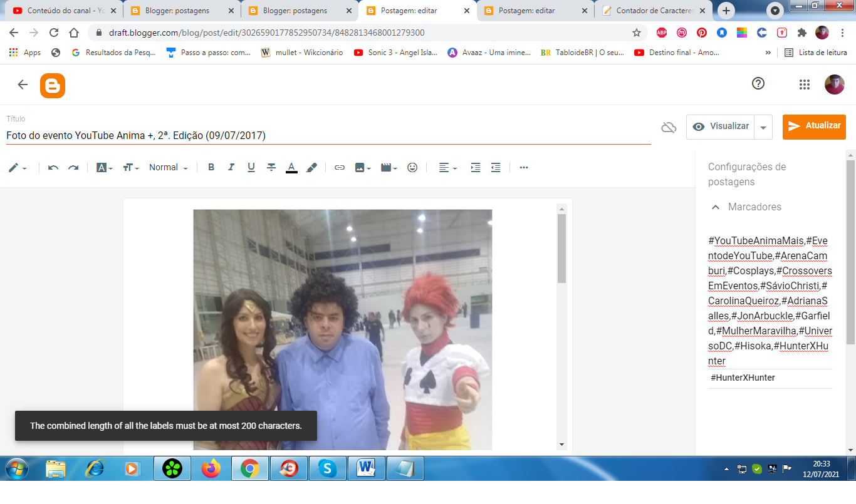This screenshot has height=504, width=856.
Task: Insert a special character emoji
Action: click(412, 167)
